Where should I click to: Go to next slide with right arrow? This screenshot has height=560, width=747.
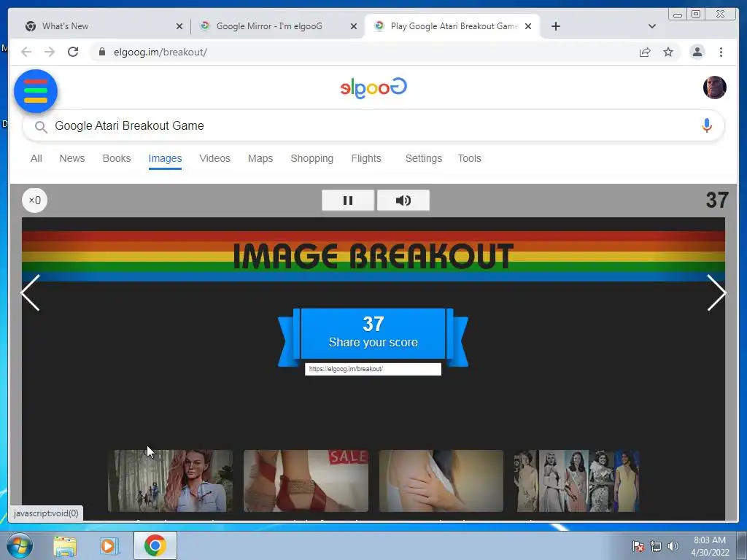pyautogui.click(x=716, y=293)
